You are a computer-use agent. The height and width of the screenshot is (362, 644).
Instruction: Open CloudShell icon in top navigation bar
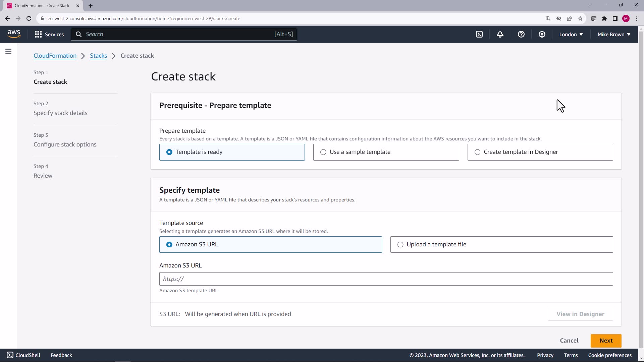pos(479,34)
